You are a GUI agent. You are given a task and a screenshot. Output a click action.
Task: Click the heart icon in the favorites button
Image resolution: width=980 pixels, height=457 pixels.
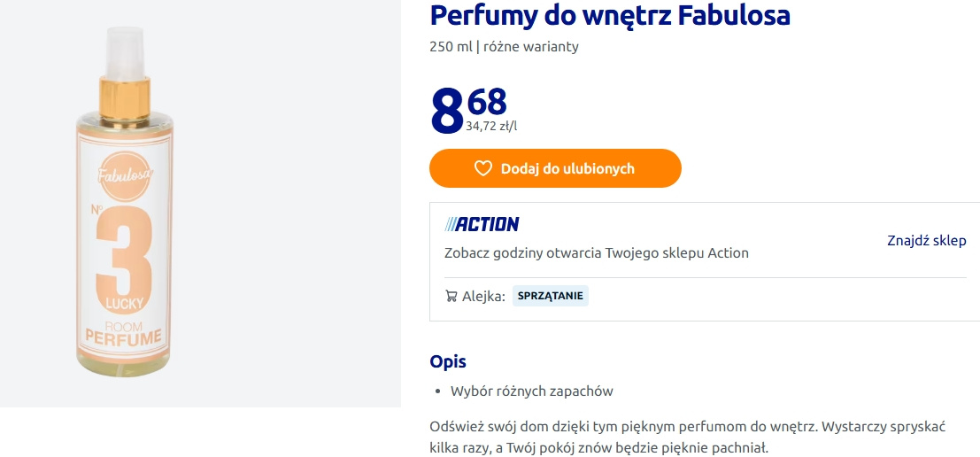482,168
